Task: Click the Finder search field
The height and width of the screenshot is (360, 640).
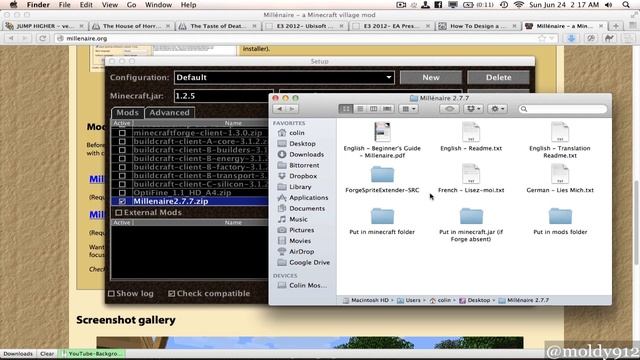Action: click(x=563, y=109)
